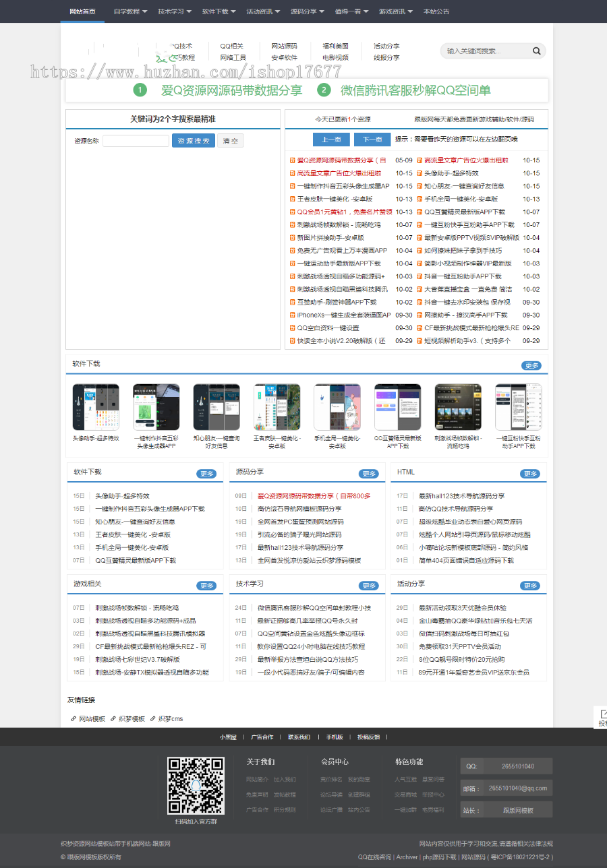Click the chain-link icon before 网站模板 friend link
607x868 pixels.
73,719
